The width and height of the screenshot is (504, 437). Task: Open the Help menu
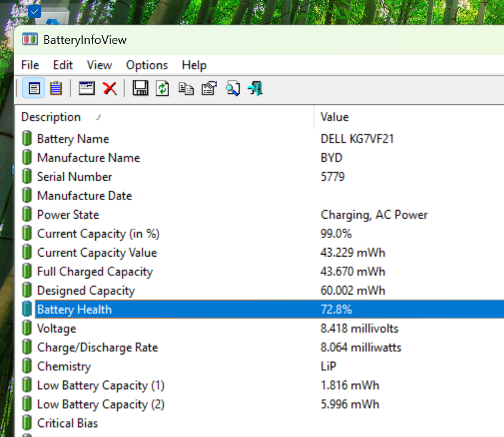click(x=194, y=65)
